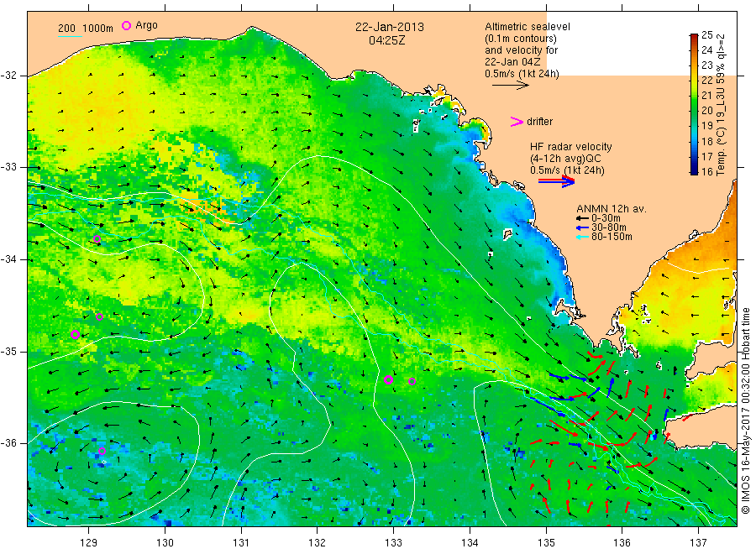This screenshot has height=554, width=756.
Task: Click the "80-150m" depth label
Action: tap(612, 237)
